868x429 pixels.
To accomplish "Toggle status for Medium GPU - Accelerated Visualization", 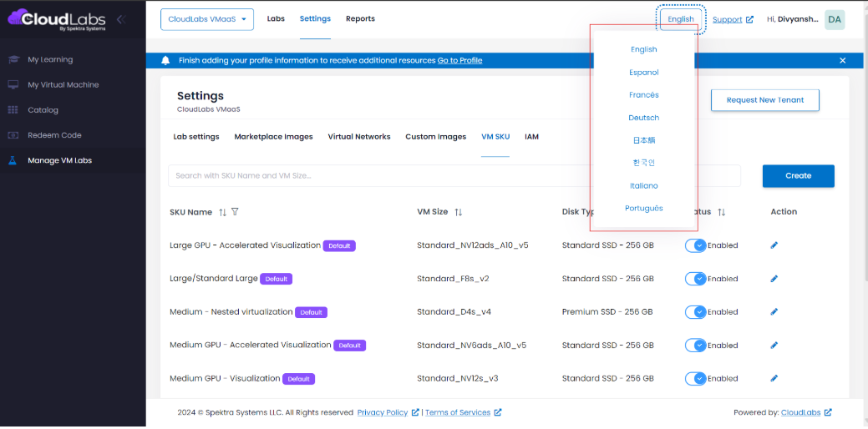I will [695, 345].
